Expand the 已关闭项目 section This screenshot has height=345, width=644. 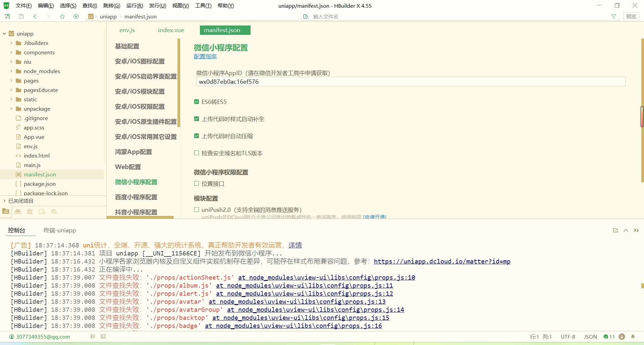(x=4, y=201)
